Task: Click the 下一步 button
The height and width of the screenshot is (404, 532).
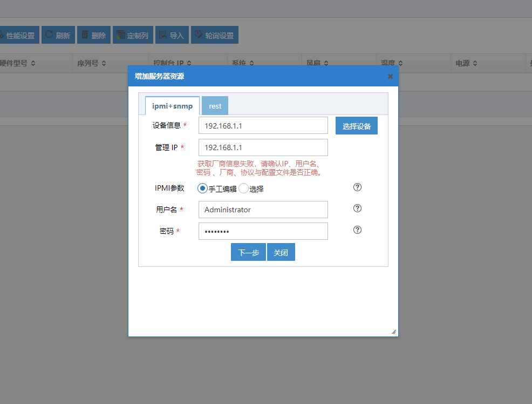Action: pos(248,252)
